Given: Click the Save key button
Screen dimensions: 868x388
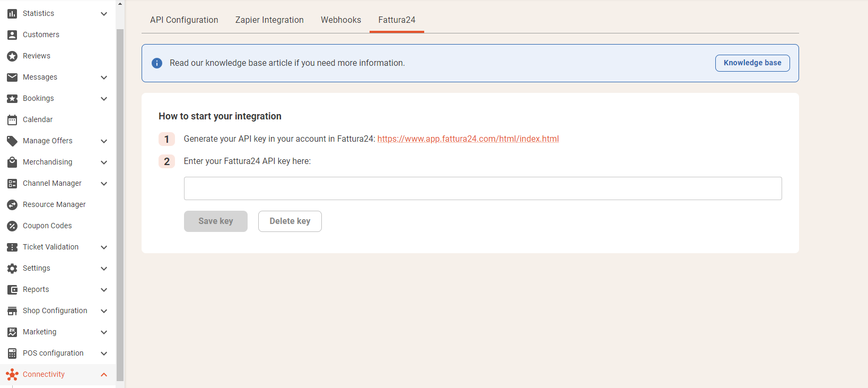Looking at the screenshot, I should [x=216, y=221].
